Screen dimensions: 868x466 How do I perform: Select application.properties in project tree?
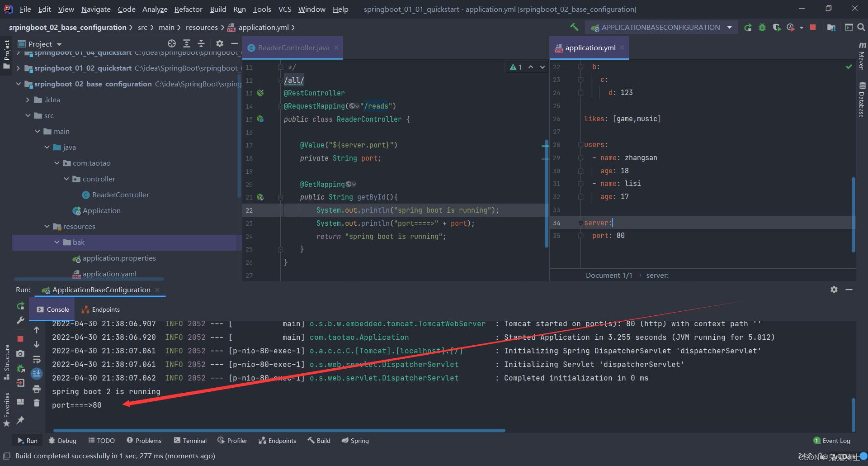click(114, 258)
